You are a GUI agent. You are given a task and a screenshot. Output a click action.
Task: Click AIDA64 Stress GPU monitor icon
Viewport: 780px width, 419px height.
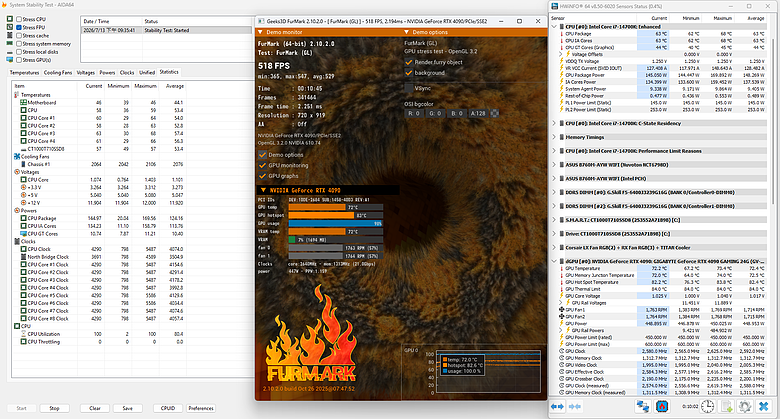pos(9,60)
